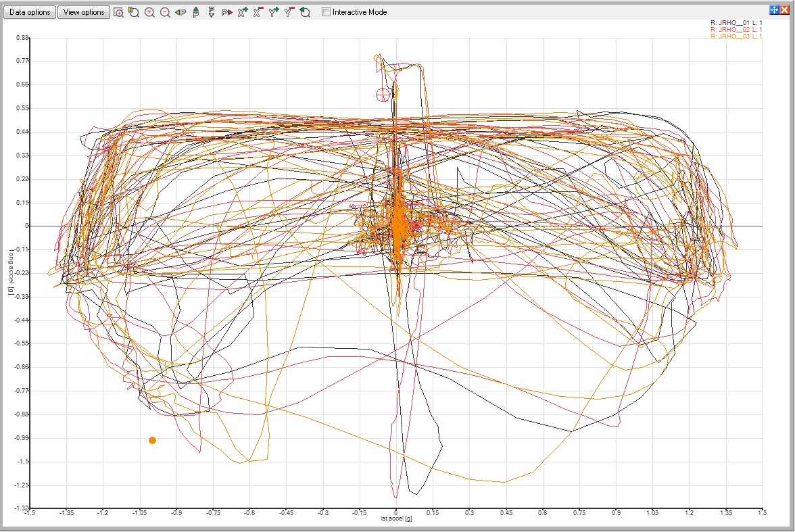Image resolution: width=795 pixels, height=532 pixels.
Task: Pan the plot up with arrow icon
Action: point(196,12)
